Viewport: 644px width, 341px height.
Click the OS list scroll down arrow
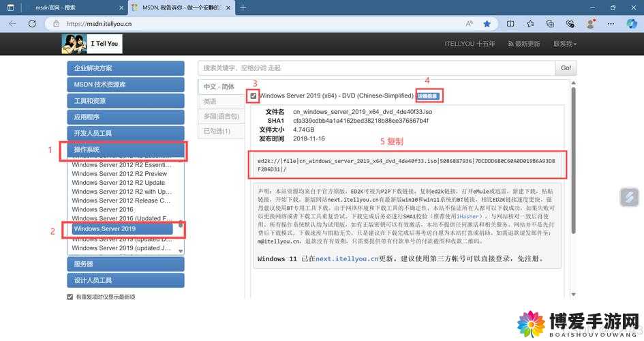(181, 250)
